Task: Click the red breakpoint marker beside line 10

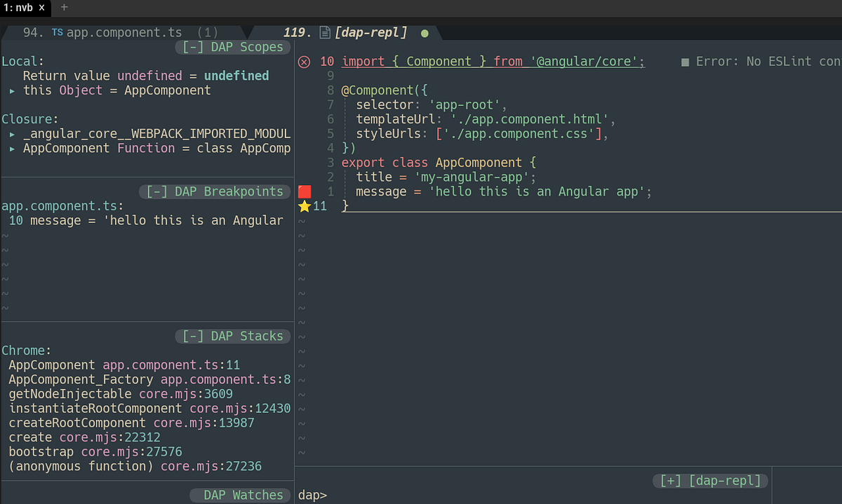Action: point(304,191)
